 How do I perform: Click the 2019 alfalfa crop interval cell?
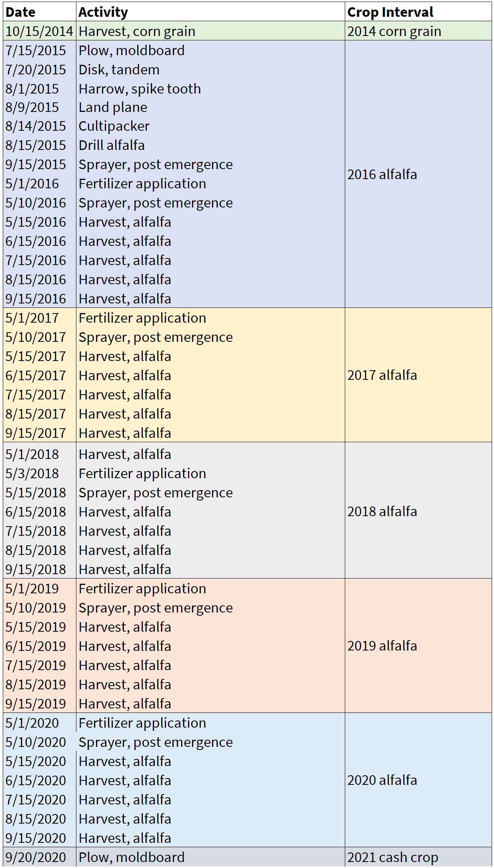[382, 646]
